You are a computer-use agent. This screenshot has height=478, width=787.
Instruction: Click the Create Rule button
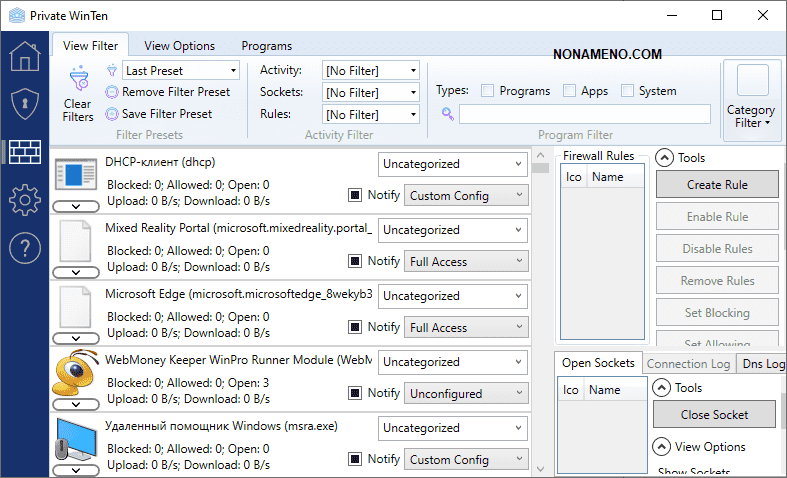coord(717,185)
